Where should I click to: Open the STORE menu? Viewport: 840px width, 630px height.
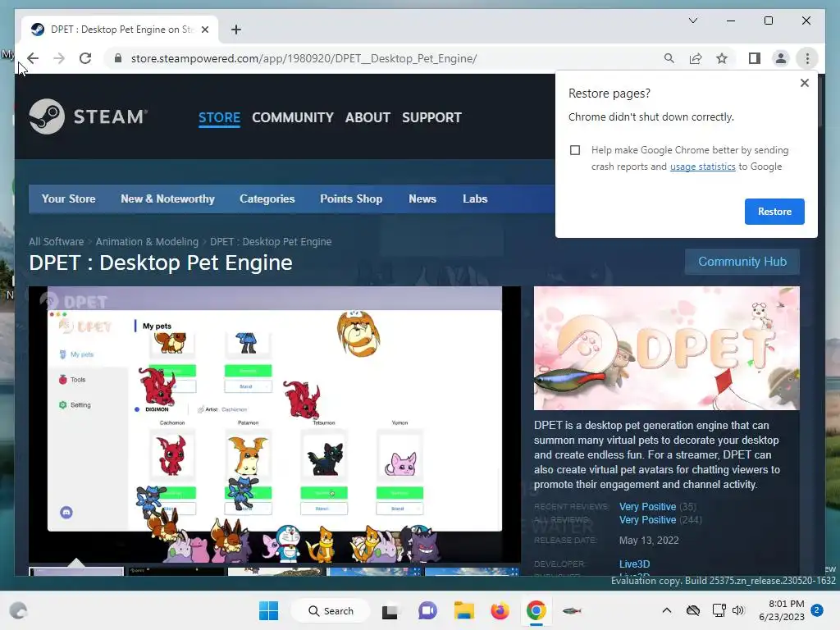[219, 117]
